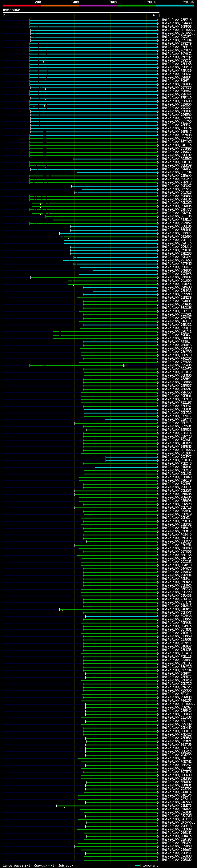Select hit name UniRef100_C5L831
Image resolution: width=197 pixels, height=868 pixels.
[x=177, y=410]
